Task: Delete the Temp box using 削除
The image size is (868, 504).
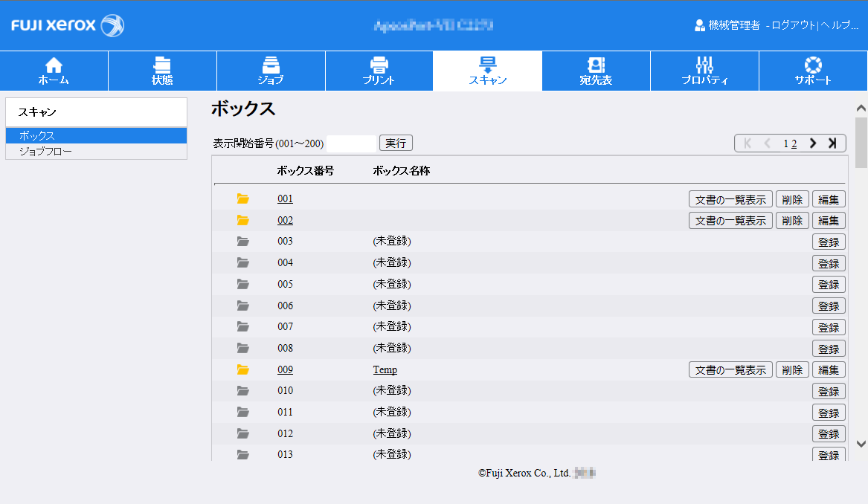Action: click(791, 369)
